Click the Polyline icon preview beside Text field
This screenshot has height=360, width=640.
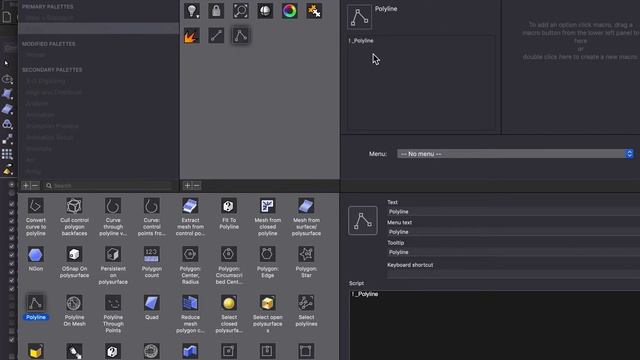[362, 220]
